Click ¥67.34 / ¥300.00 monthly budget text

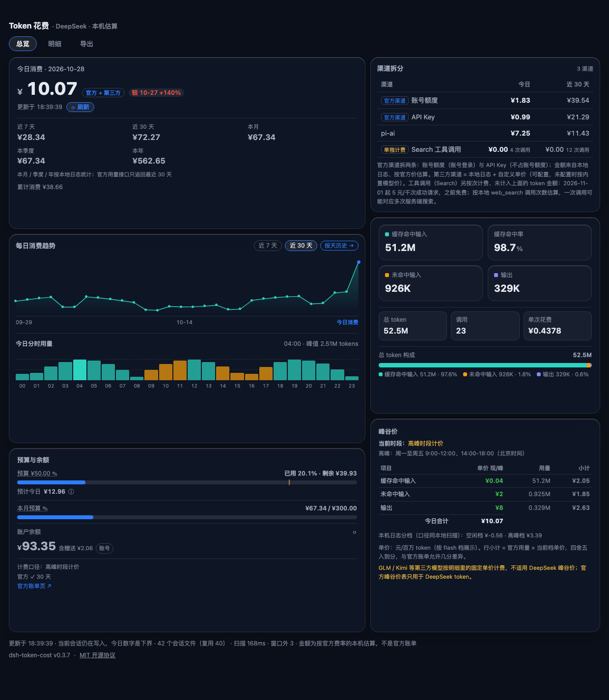click(331, 508)
